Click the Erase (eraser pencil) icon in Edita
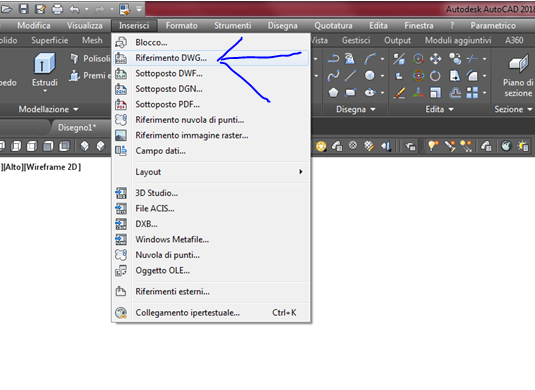535x390 pixels. (x=399, y=92)
